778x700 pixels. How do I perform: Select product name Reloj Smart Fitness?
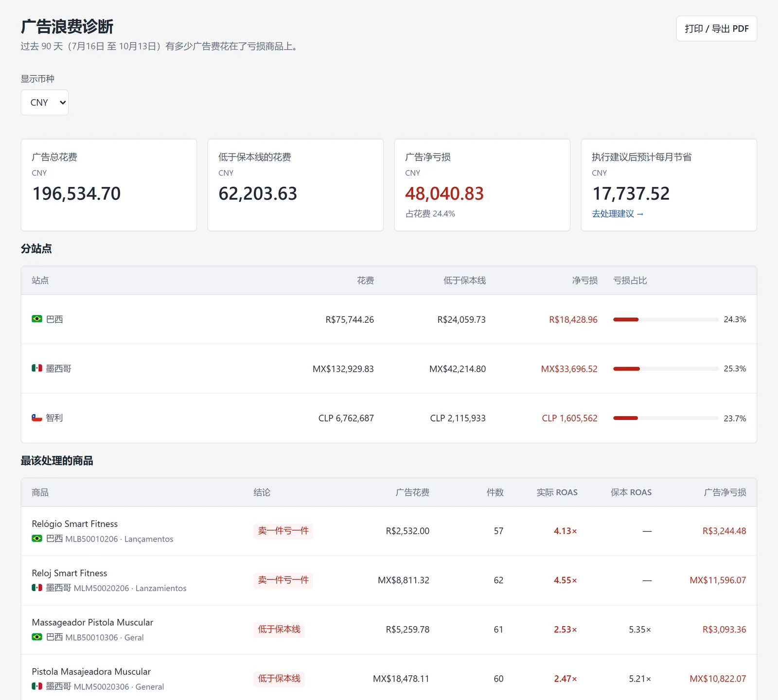[x=70, y=573]
